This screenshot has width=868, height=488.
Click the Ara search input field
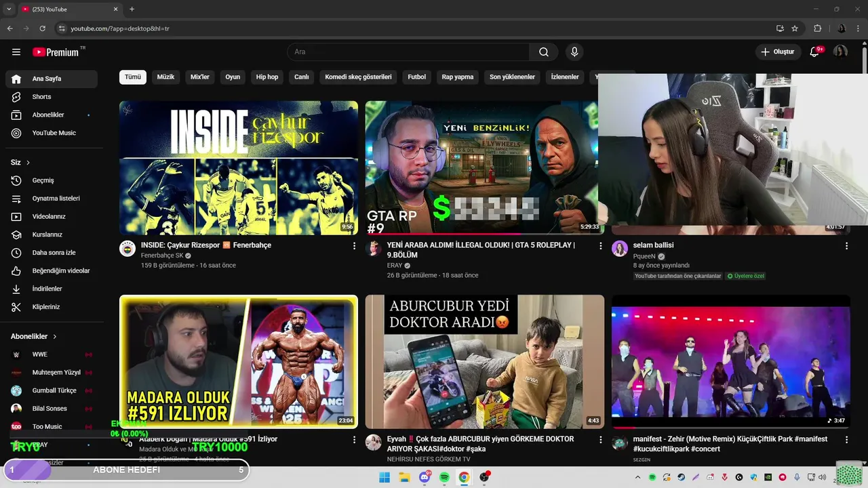coord(409,52)
